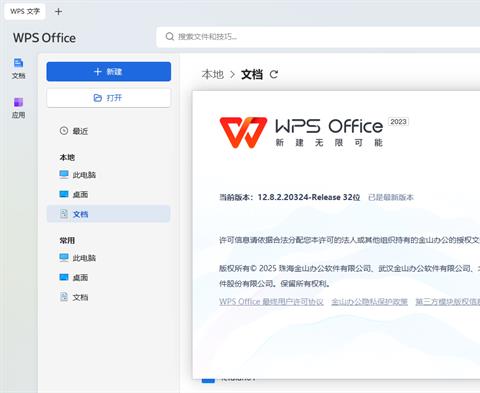The height and width of the screenshot is (393, 480).
Task: Select highlighted 文档 under the 本地 section
Action: pos(109,214)
